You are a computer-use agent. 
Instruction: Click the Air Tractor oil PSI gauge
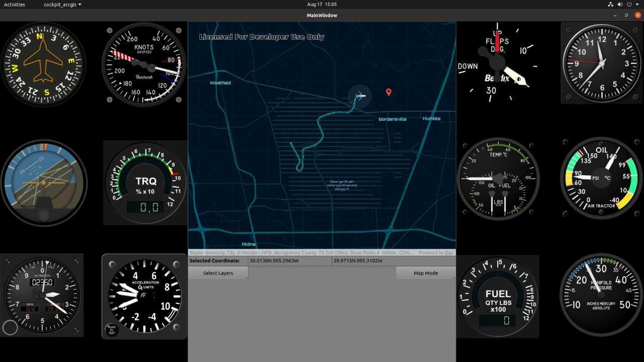coord(601,178)
